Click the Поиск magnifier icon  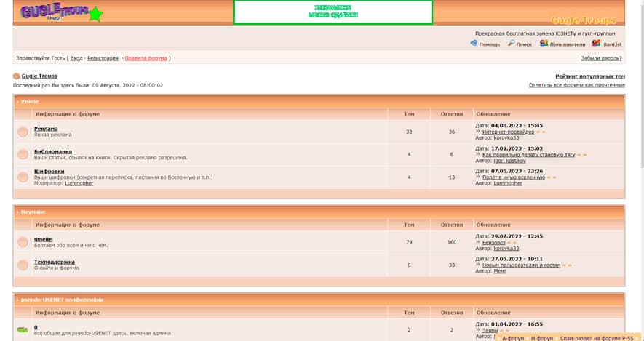(x=511, y=43)
